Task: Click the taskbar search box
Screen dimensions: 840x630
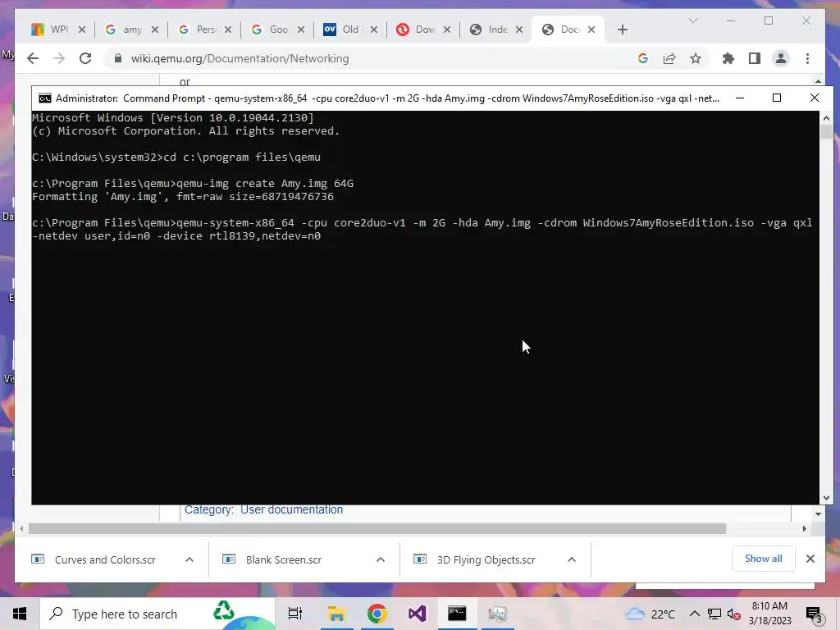Action: tap(157, 614)
